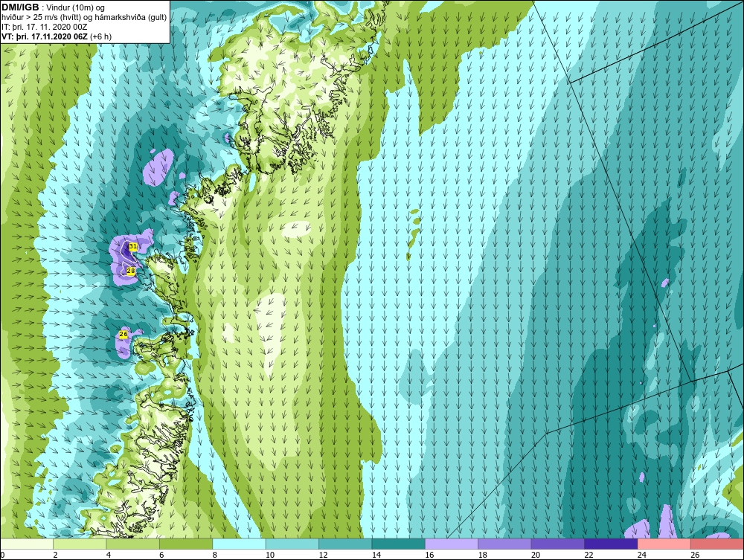744x560 pixels.
Task: Click the 'IT: þri. 17. 11. 2020 00Z' line
Action: [44, 27]
